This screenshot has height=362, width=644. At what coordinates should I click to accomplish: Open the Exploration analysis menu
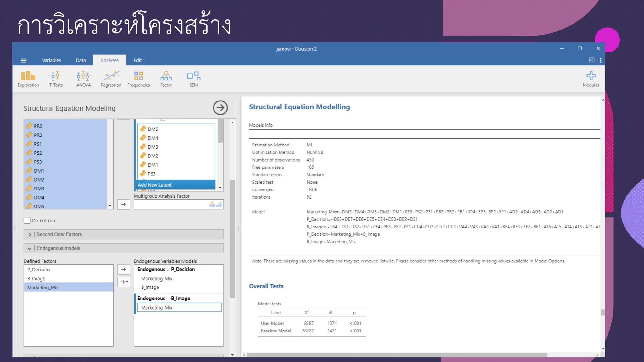click(x=28, y=79)
